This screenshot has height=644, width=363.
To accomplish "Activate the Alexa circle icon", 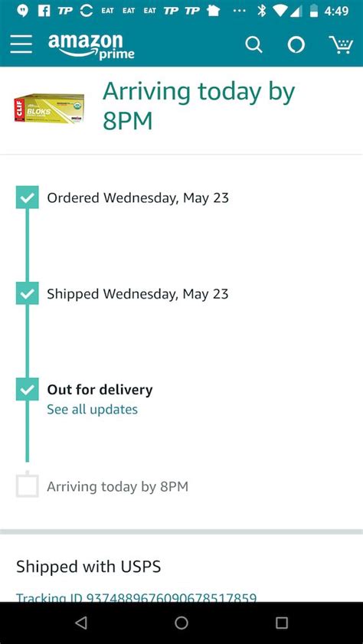I will coord(296,44).
